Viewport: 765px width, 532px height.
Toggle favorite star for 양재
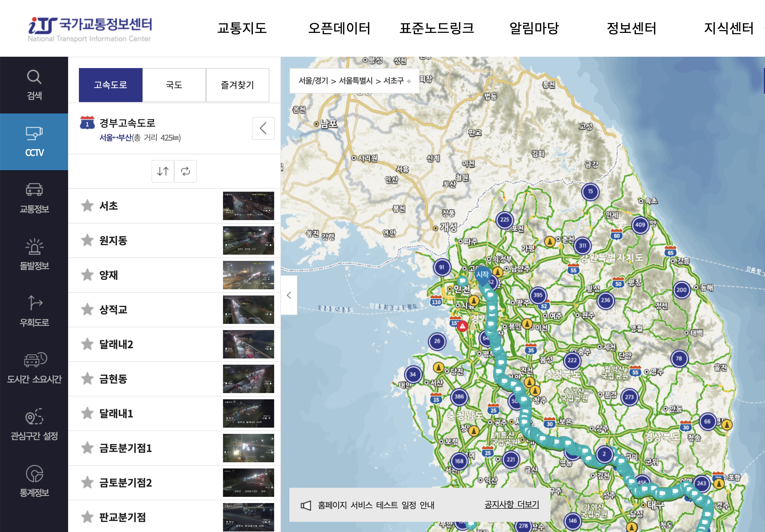point(87,275)
